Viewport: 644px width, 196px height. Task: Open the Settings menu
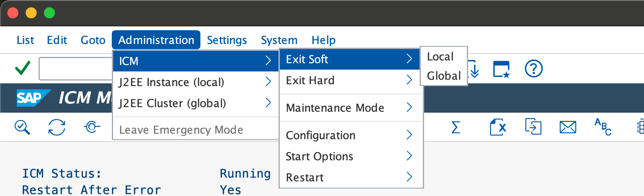click(227, 40)
